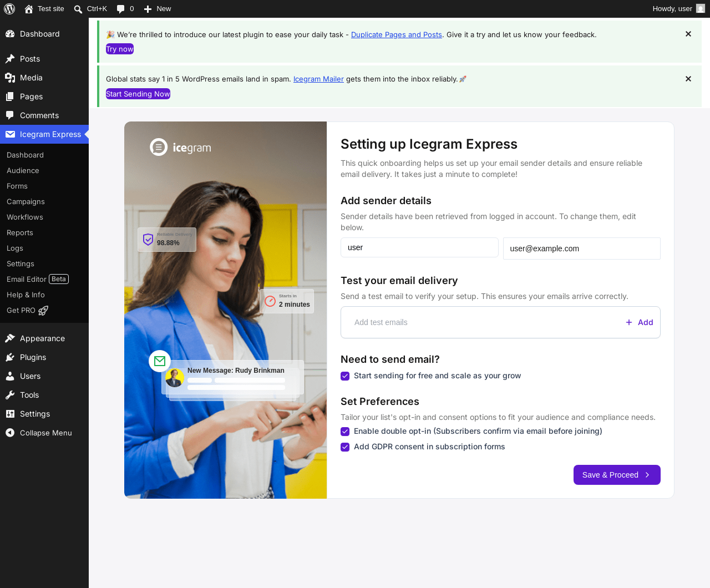The image size is (710, 588).
Task: Open the WordPress logo menu
Action: pos(9,9)
